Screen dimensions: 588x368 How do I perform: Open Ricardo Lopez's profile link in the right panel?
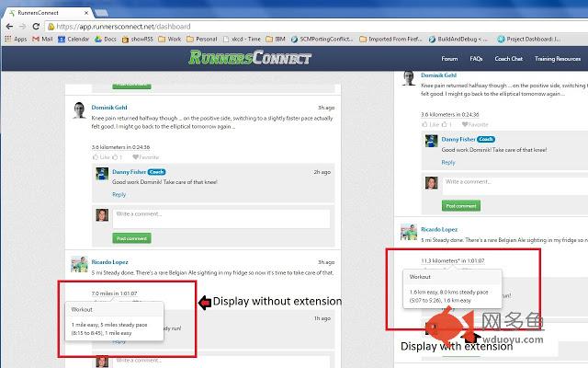point(439,229)
